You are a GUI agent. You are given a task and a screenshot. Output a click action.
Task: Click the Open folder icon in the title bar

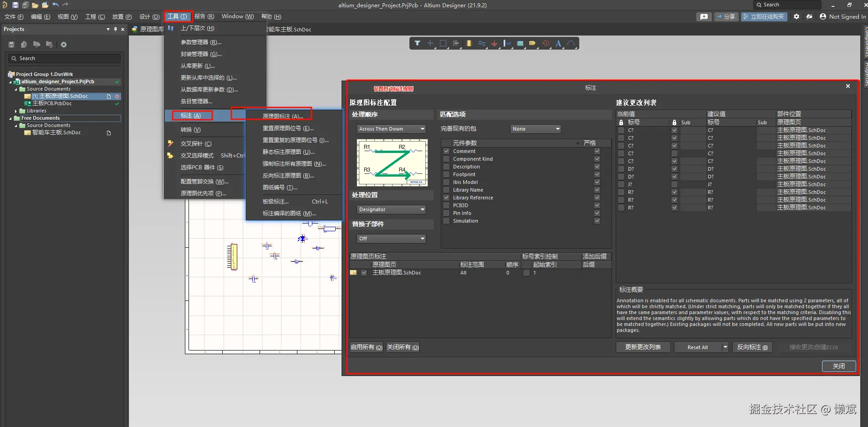[x=35, y=5]
